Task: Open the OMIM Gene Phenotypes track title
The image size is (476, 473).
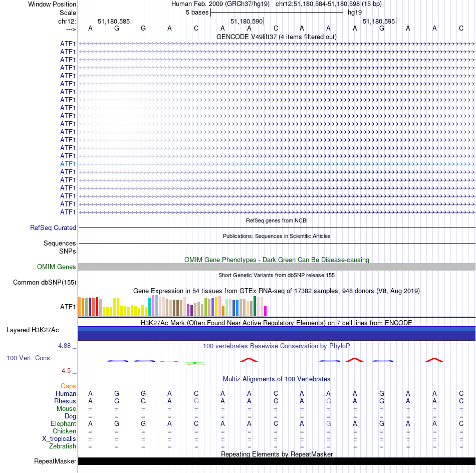Action: click(x=277, y=260)
